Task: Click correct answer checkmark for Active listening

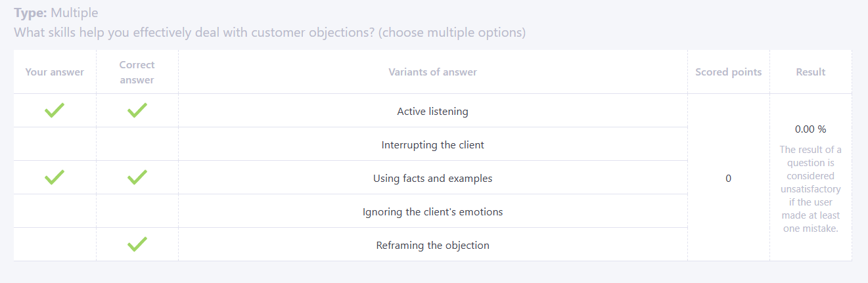Action: click(x=137, y=110)
